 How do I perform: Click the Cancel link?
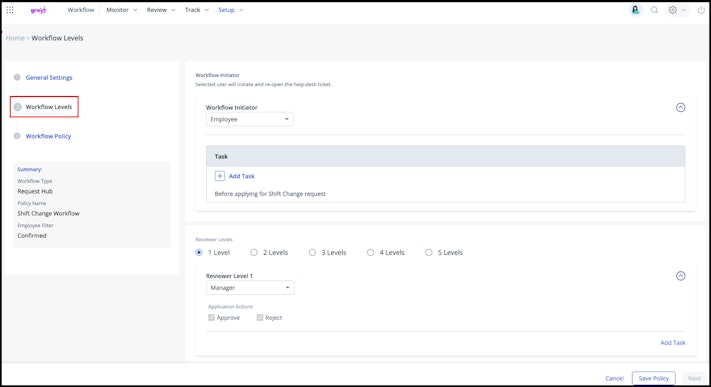click(614, 378)
